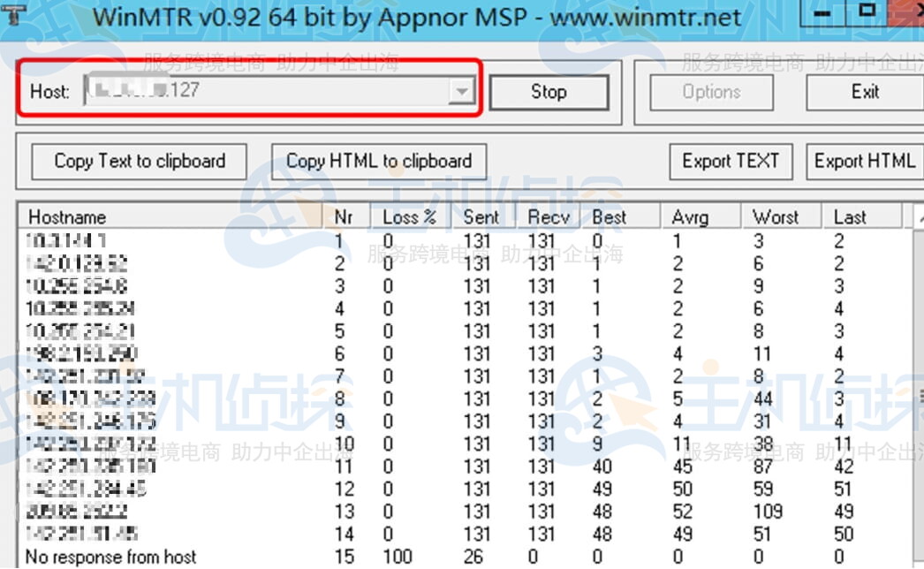The width and height of the screenshot is (924, 569).
Task: Select the Sent column header
Action: (x=482, y=217)
